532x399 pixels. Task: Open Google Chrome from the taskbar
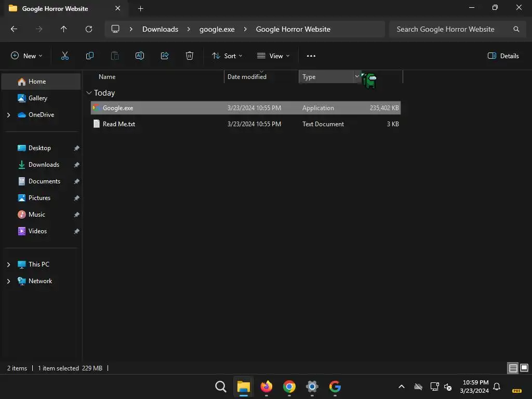[x=289, y=387]
